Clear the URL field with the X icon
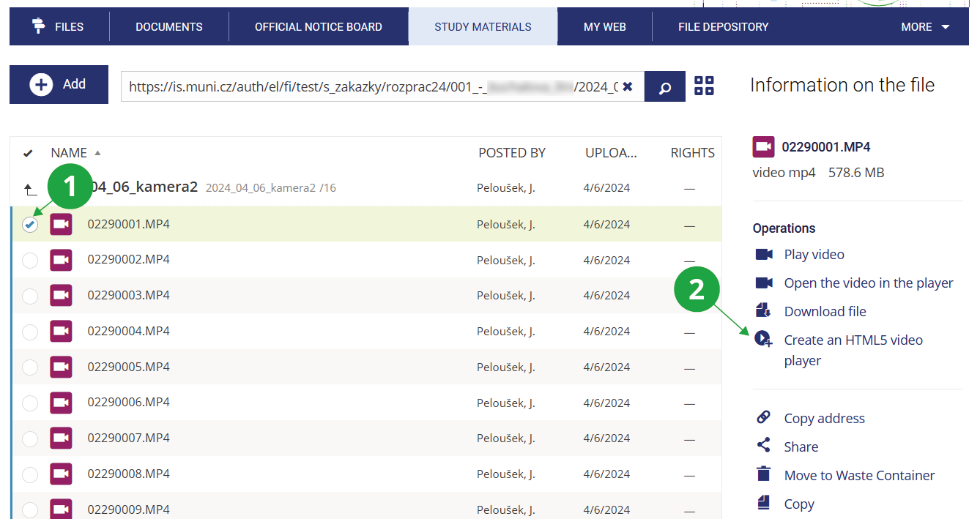 (628, 87)
